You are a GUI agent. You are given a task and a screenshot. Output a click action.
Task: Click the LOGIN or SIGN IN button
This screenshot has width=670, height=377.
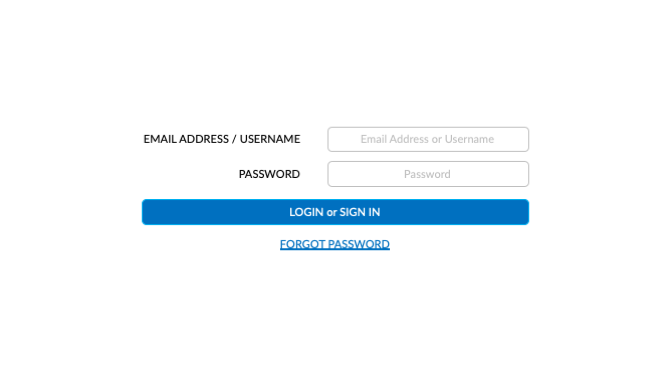point(335,212)
